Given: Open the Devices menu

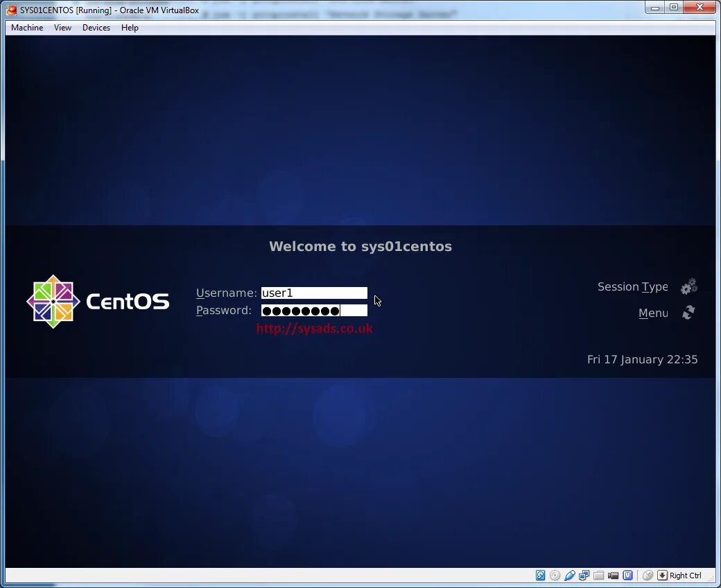Looking at the screenshot, I should pyautogui.click(x=96, y=28).
